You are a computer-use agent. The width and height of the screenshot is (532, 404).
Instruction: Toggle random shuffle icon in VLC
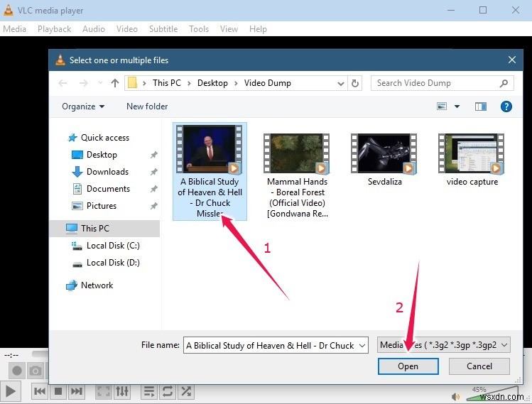tap(186, 391)
